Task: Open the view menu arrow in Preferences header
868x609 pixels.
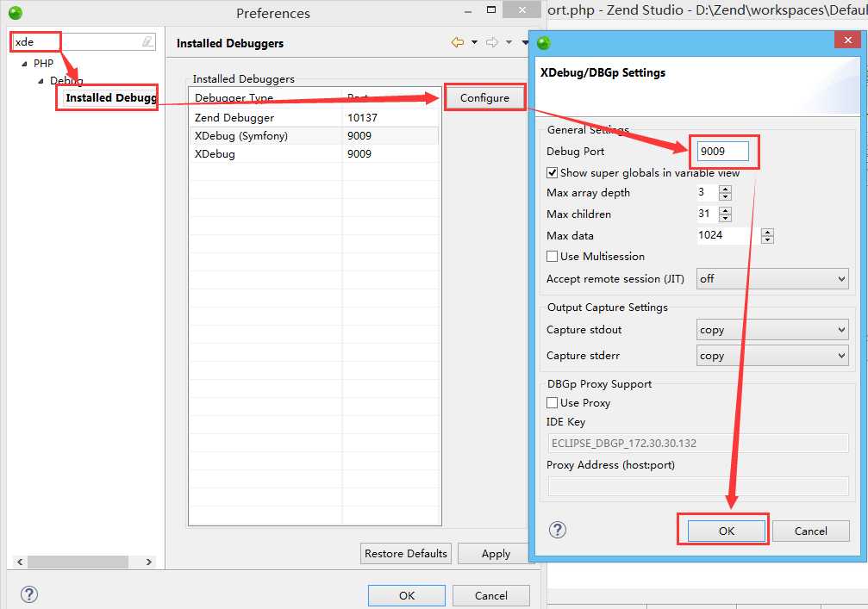Action: click(x=525, y=42)
